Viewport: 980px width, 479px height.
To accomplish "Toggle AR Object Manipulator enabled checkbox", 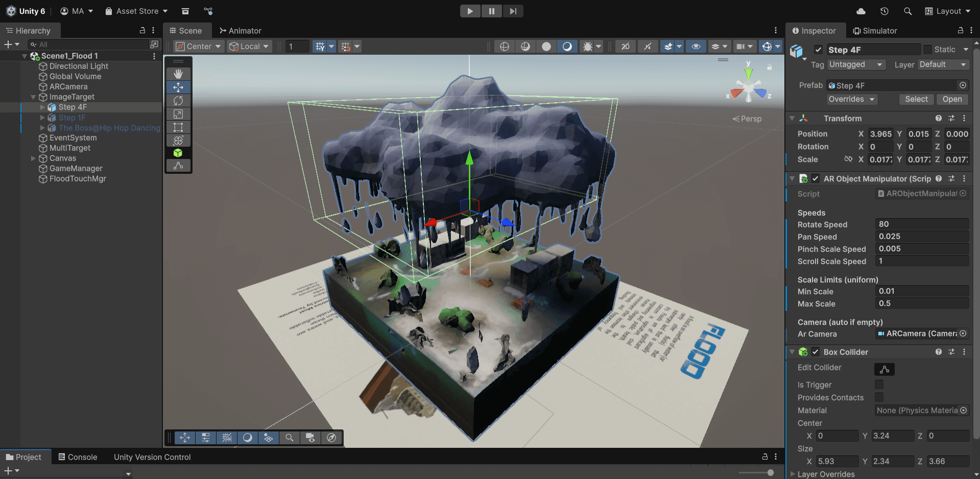I will (x=816, y=178).
